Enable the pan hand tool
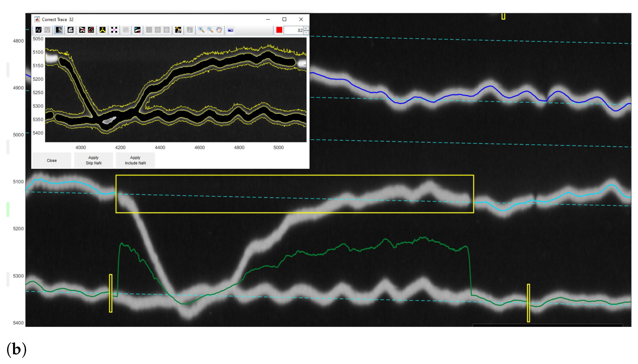Image resolution: width=638 pixels, height=364 pixels. (219, 30)
